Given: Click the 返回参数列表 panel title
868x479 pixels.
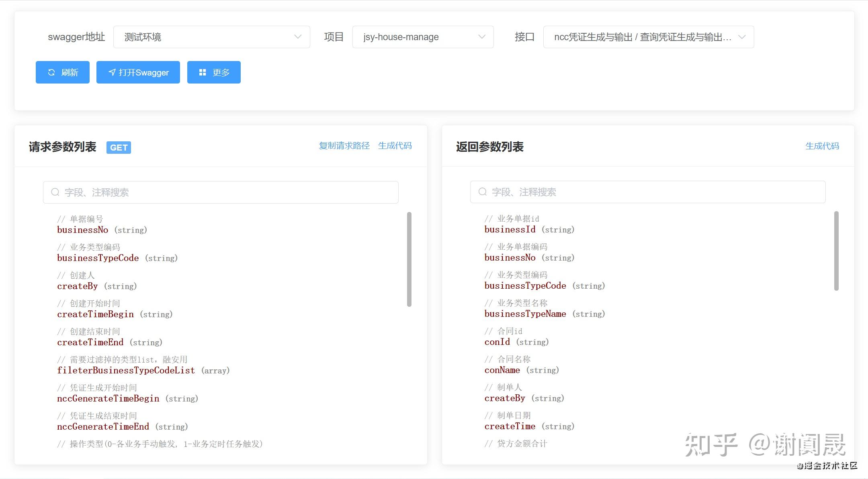Looking at the screenshot, I should (x=490, y=147).
